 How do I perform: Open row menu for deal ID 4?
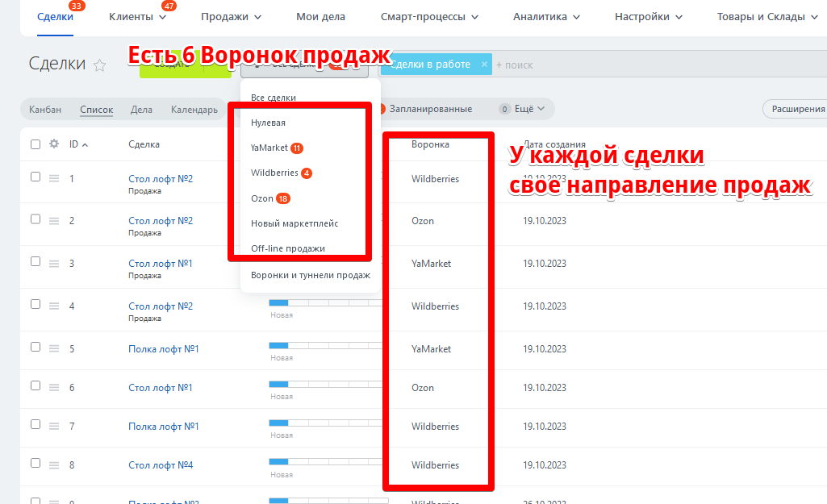pyautogui.click(x=54, y=306)
